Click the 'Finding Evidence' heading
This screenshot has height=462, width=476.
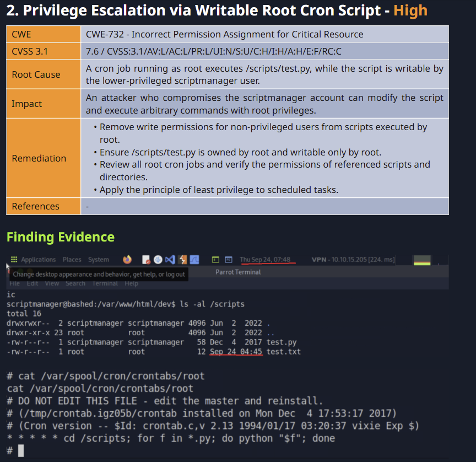click(61, 237)
